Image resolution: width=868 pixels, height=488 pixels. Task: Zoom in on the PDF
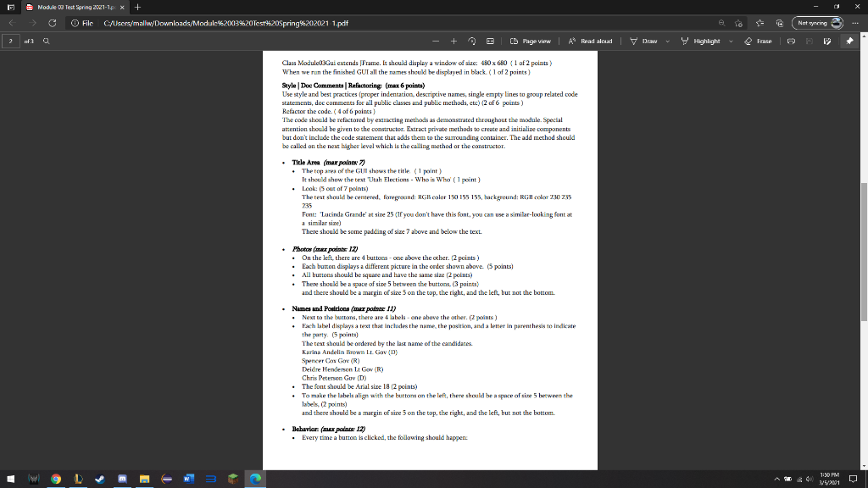click(x=453, y=41)
